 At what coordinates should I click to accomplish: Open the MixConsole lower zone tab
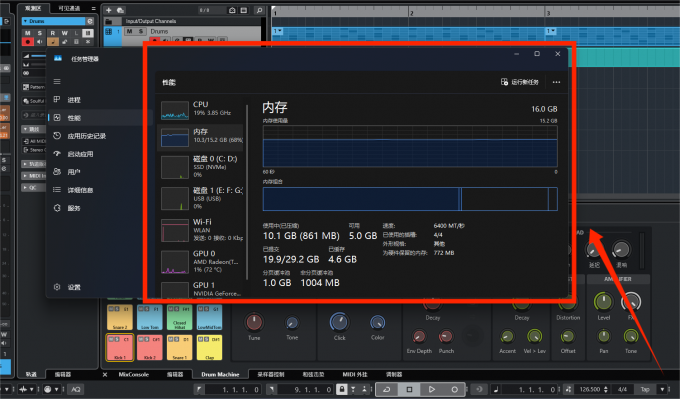click(x=134, y=374)
